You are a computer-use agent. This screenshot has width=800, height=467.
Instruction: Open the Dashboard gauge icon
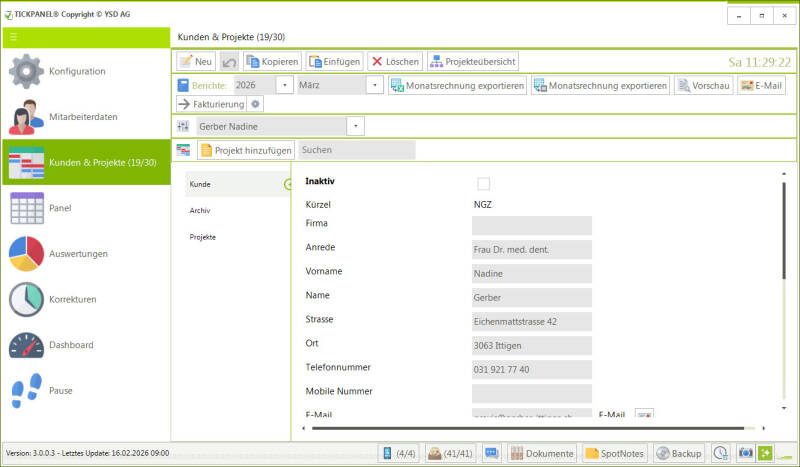[26, 345]
